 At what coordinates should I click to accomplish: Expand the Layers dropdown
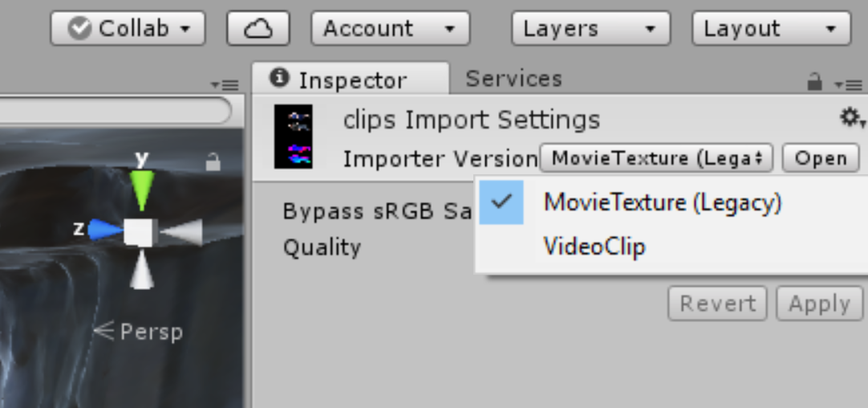coord(590,29)
